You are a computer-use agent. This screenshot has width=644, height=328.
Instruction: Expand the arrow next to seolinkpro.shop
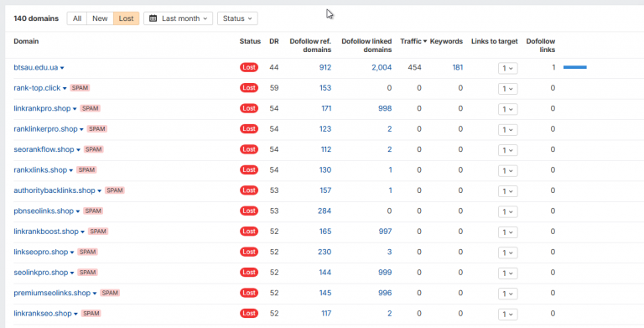72,273
